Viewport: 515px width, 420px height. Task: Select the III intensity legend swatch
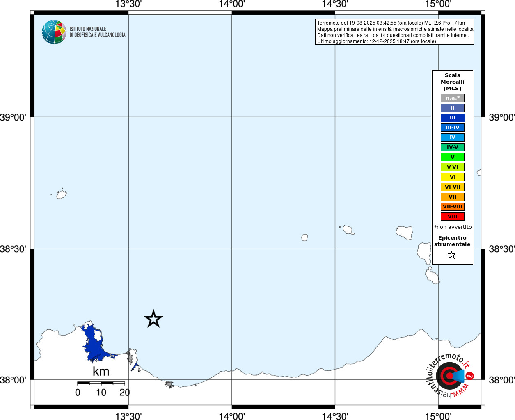[453, 118]
